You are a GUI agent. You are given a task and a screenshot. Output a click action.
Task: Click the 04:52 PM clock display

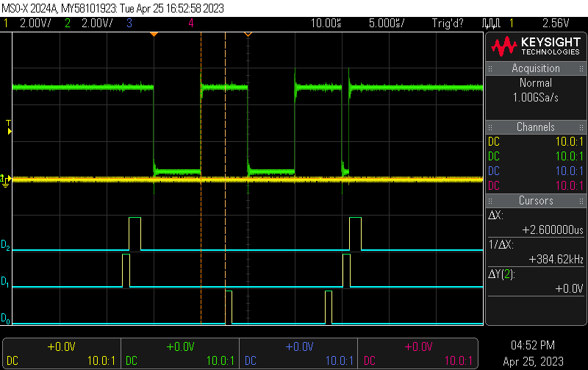pos(533,345)
